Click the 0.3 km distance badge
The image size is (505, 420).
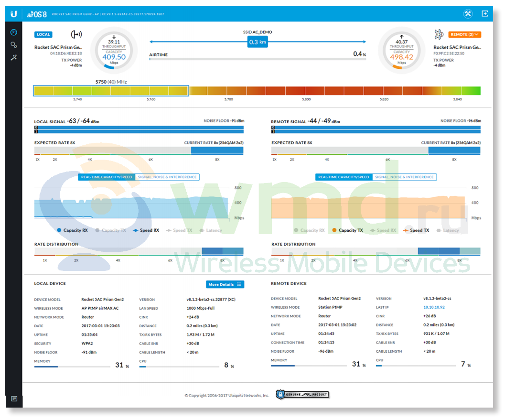point(258,42)
